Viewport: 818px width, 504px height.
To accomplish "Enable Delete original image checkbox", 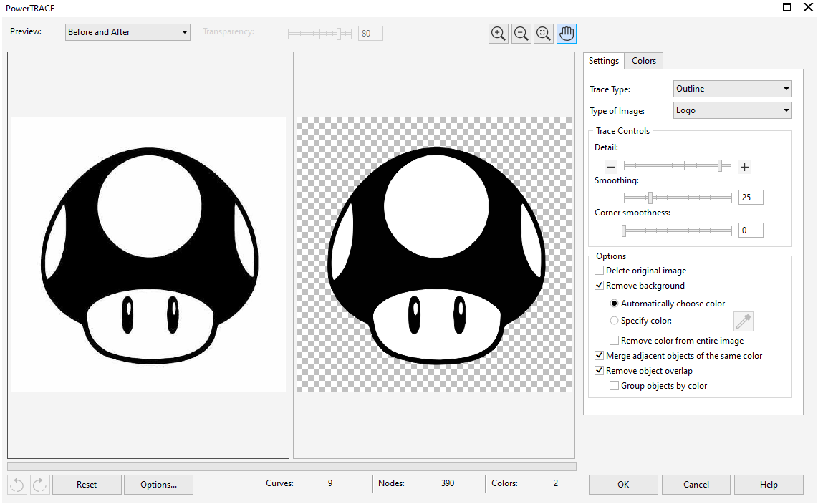I will tap(600, 271).
